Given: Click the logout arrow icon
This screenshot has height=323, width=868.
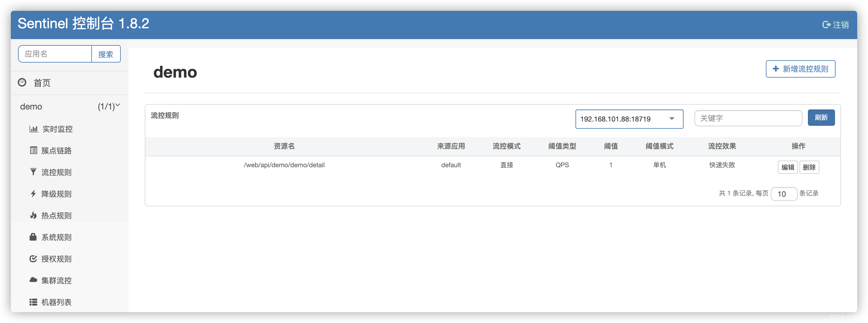Looking at the screenshot, I should (826, 25).
